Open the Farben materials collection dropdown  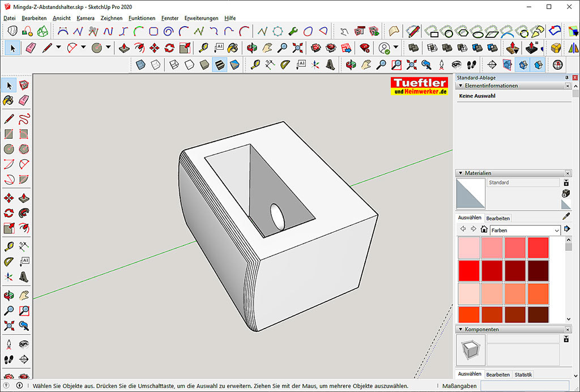coord(557,231)
